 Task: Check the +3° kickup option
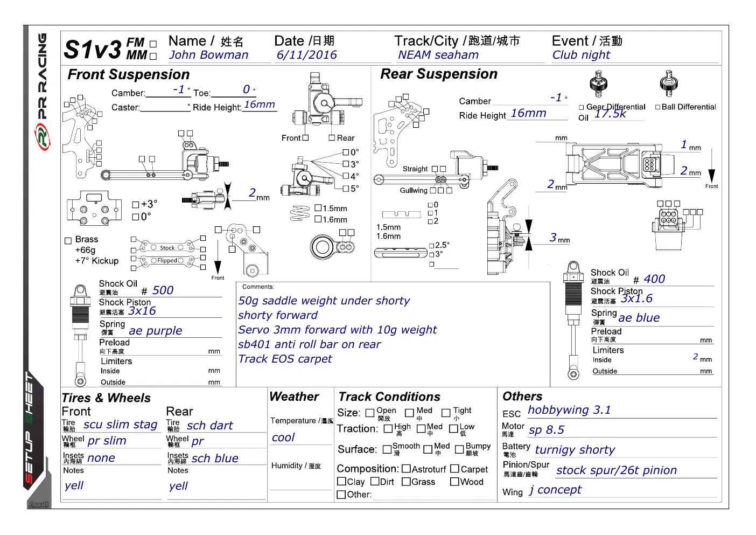tap(136, 205)
